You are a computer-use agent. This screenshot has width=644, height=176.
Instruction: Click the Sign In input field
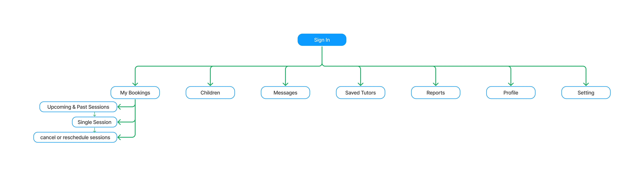point(322,40)
